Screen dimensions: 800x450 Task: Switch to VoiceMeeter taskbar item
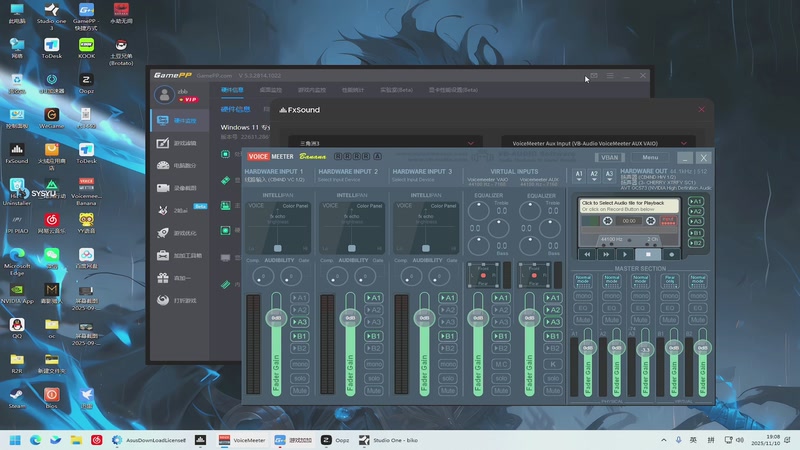242,440
